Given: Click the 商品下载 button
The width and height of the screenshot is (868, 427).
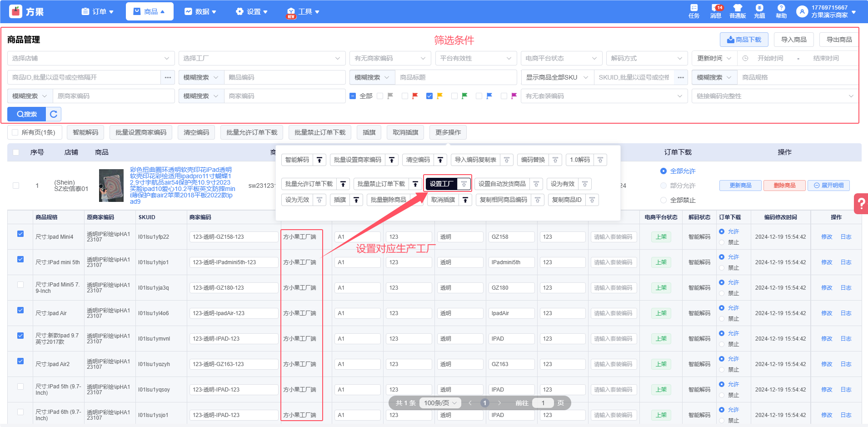Looking at the screenshot, I should pos(744,40).
